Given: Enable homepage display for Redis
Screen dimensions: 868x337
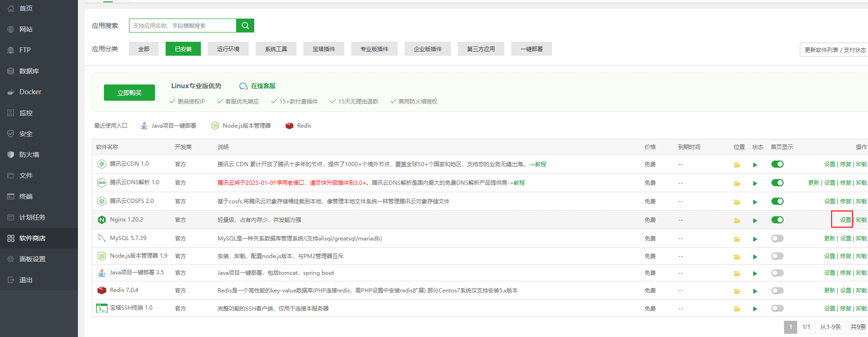Looking at the screenshot, I should coord(777,290).
